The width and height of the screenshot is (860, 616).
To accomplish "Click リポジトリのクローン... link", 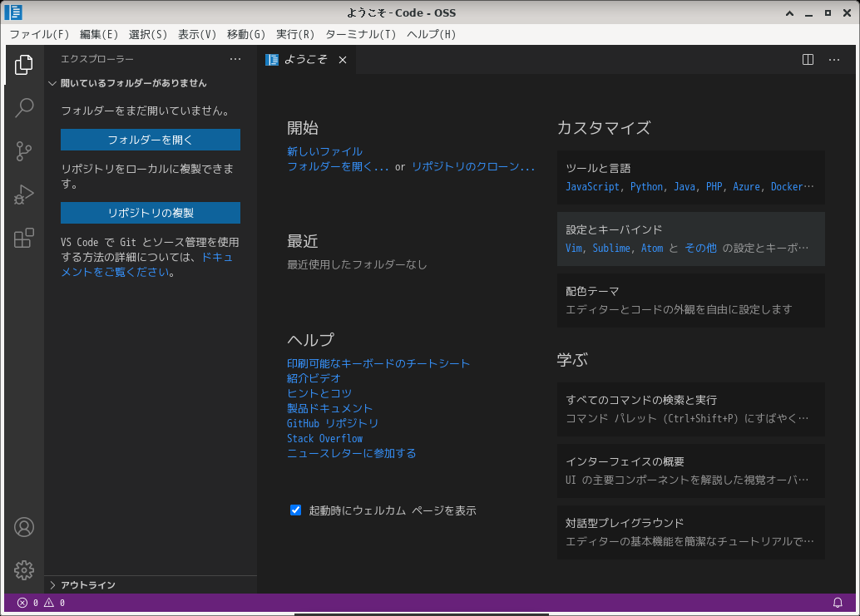I will [x=473, y=166].
